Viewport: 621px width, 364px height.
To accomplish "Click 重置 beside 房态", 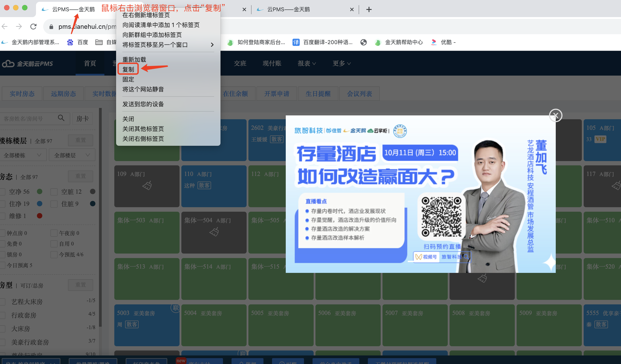I will pyautogui.click(x=81, y=176).
